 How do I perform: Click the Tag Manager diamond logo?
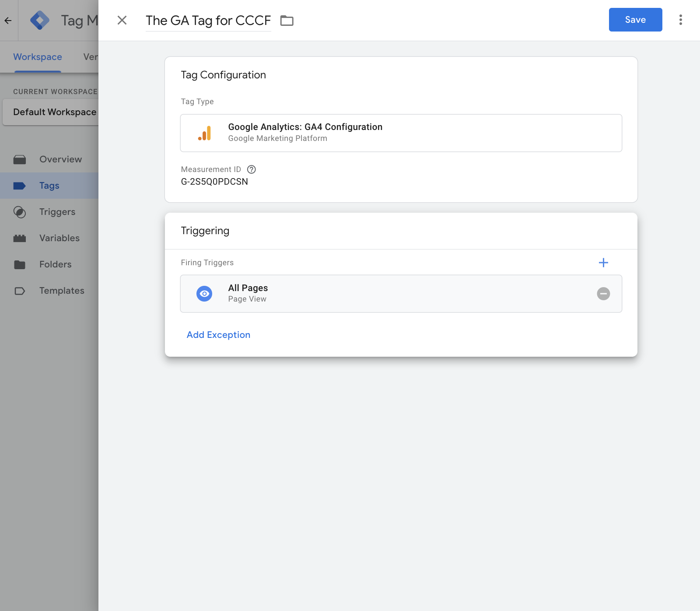pos(40,20)
